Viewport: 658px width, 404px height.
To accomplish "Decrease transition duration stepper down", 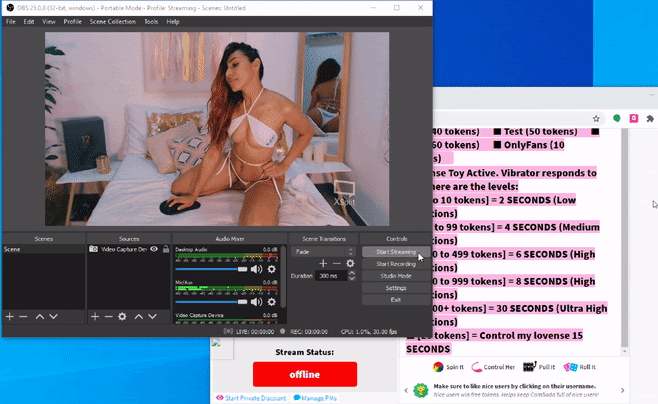I will (352, 279).
